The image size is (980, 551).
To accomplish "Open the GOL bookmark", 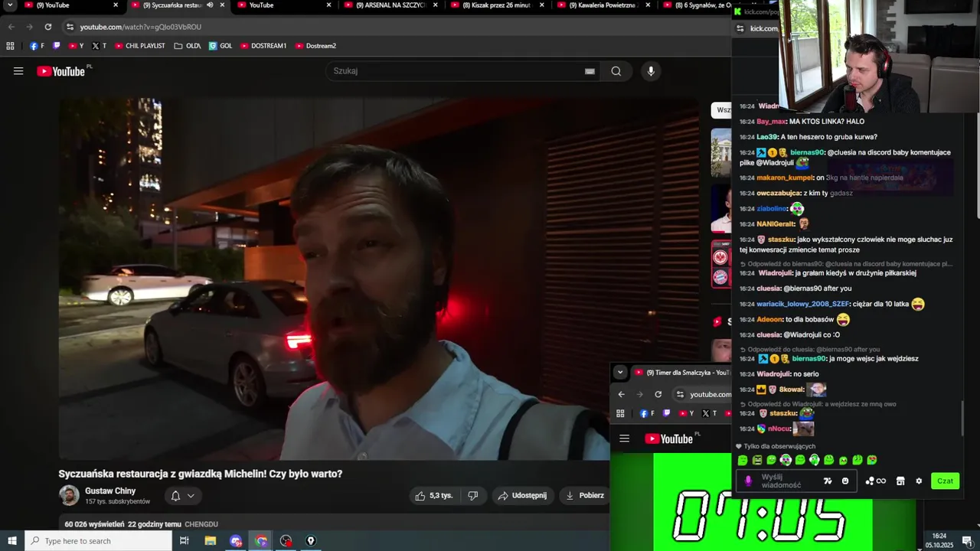I will (220, 46).
